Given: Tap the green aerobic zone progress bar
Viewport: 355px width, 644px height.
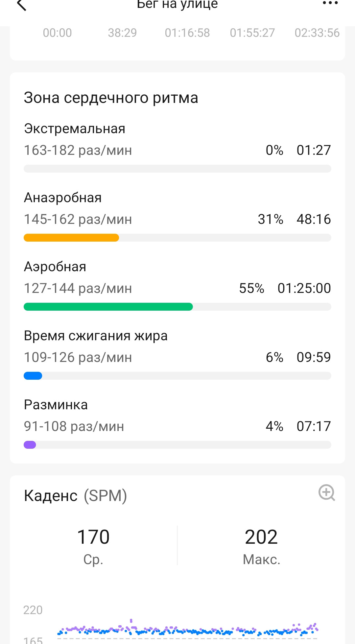Looking at the screenshot, I should click(108, 307).
